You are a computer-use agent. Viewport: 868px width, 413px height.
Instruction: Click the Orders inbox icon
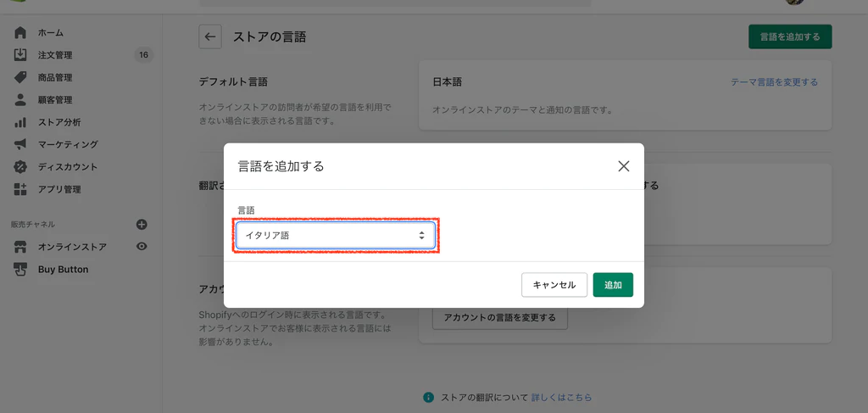20,55
